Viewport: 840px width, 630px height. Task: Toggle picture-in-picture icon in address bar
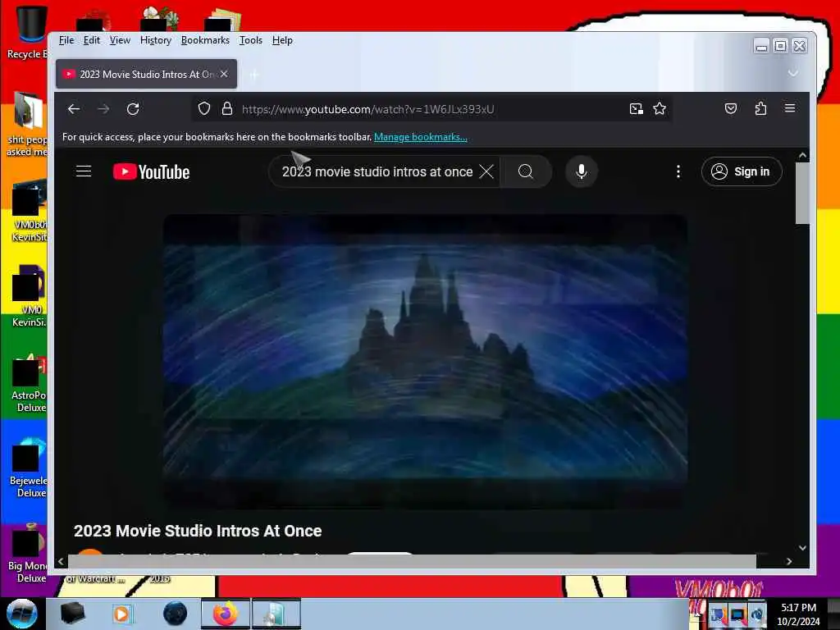click(x=636, y=109)
